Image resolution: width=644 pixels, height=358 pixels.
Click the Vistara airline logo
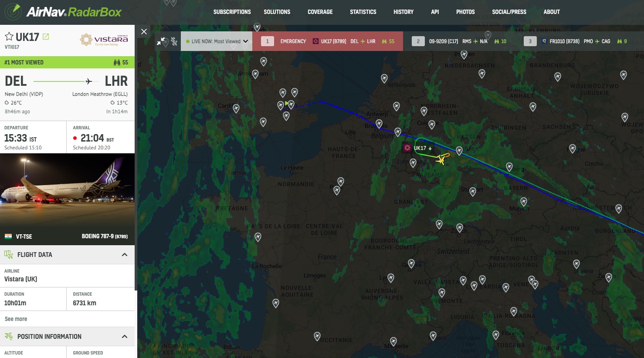coord(104,40)
